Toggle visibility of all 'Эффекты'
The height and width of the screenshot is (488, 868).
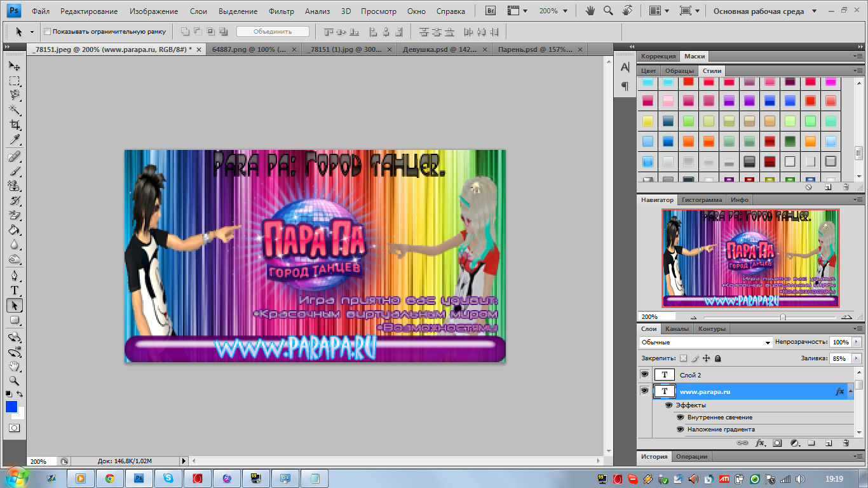(x=668, y=405)
